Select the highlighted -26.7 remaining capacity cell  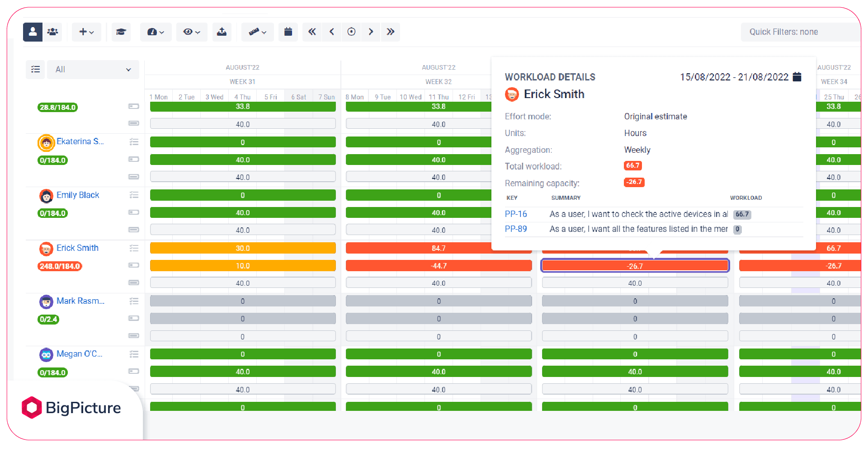point(635,266)
